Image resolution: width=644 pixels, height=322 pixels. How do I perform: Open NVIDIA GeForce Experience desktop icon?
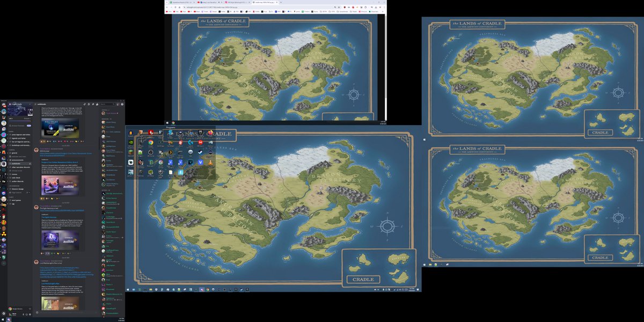click(131, 142)
